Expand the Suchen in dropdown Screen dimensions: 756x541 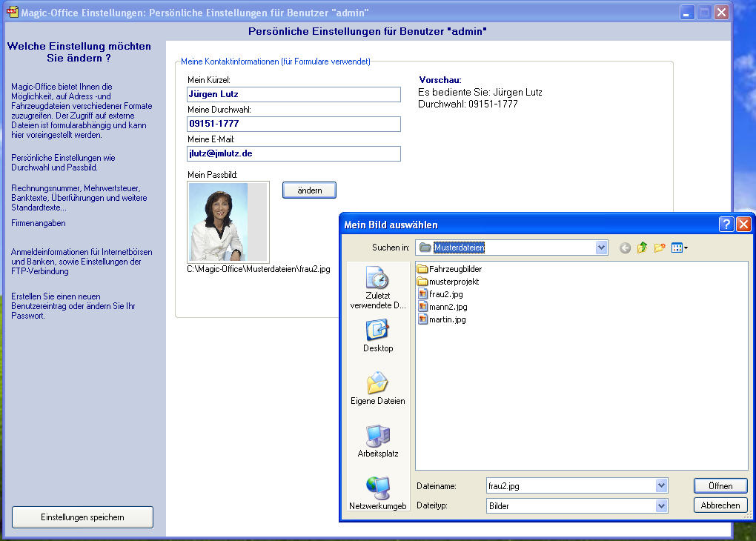pos(601,248)
